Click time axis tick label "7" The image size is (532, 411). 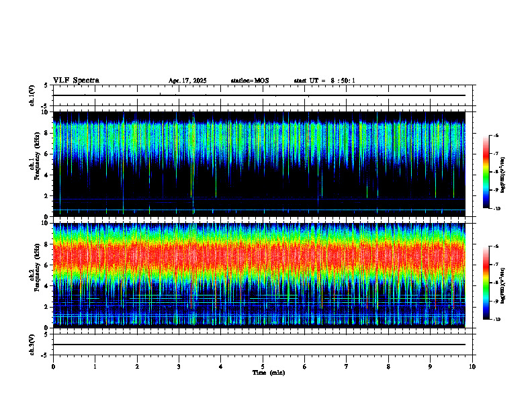[347, 367]
